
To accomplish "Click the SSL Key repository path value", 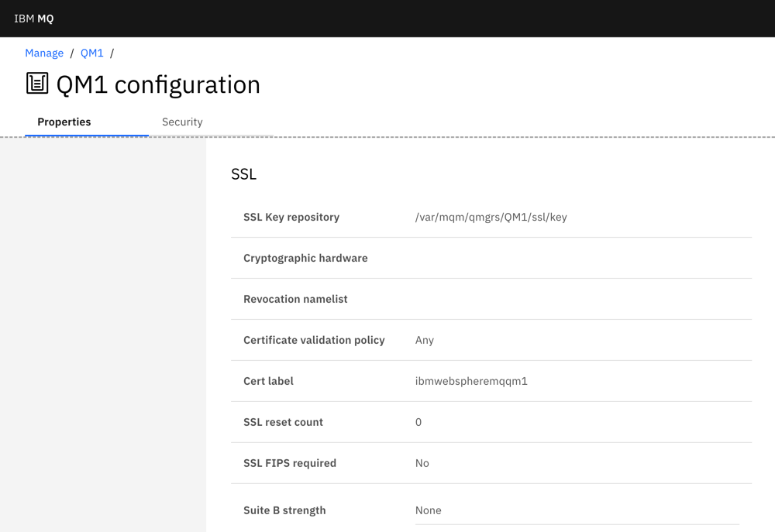I will pyautogui.click(x=491, y=218).
